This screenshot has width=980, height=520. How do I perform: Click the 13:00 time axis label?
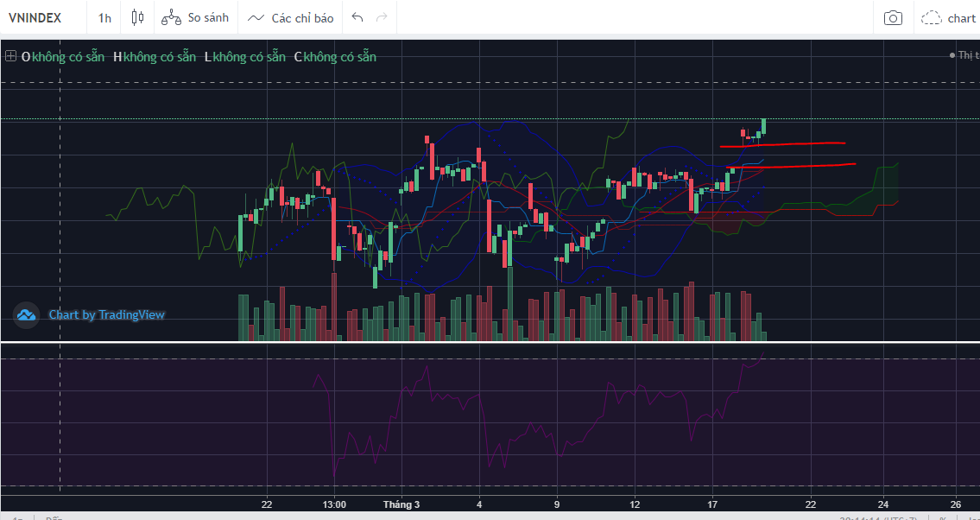pos(334,504)
